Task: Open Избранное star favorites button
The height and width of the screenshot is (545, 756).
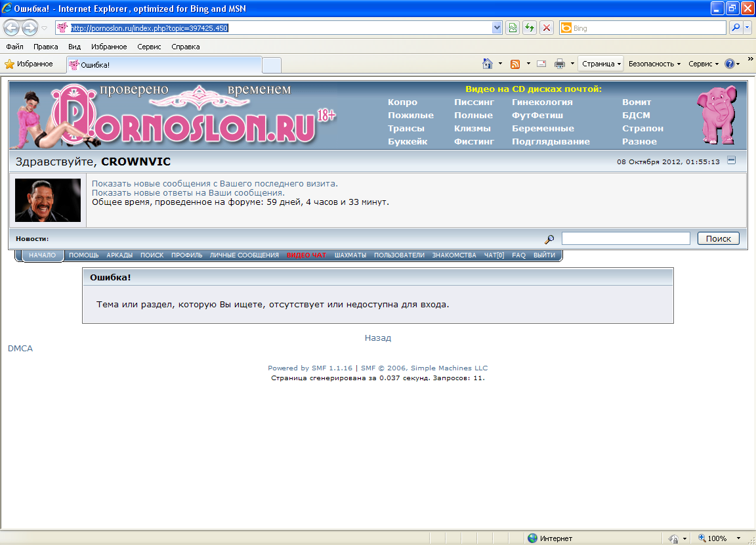Action: 29,64
